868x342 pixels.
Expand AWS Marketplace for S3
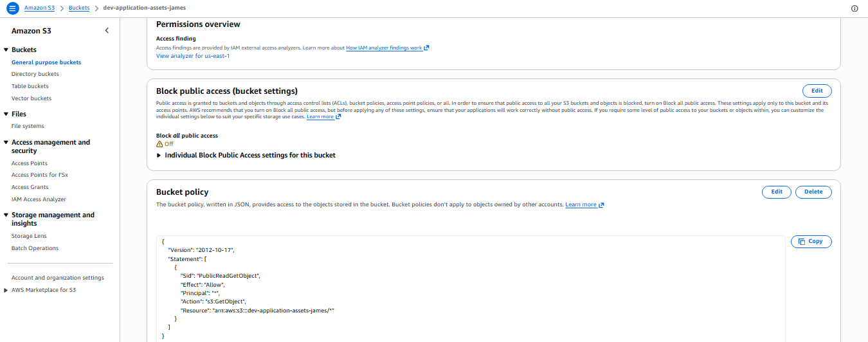pos(6,290)
